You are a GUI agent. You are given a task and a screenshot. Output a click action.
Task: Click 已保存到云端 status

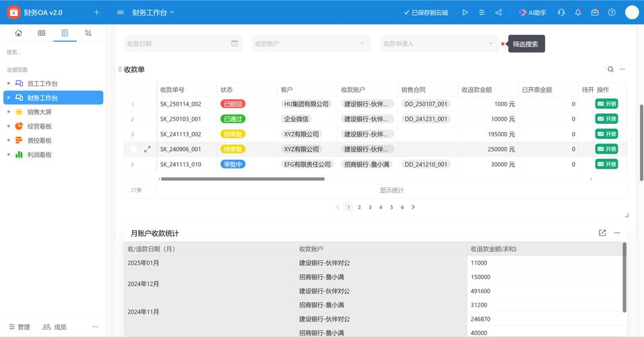pos(426,12)
